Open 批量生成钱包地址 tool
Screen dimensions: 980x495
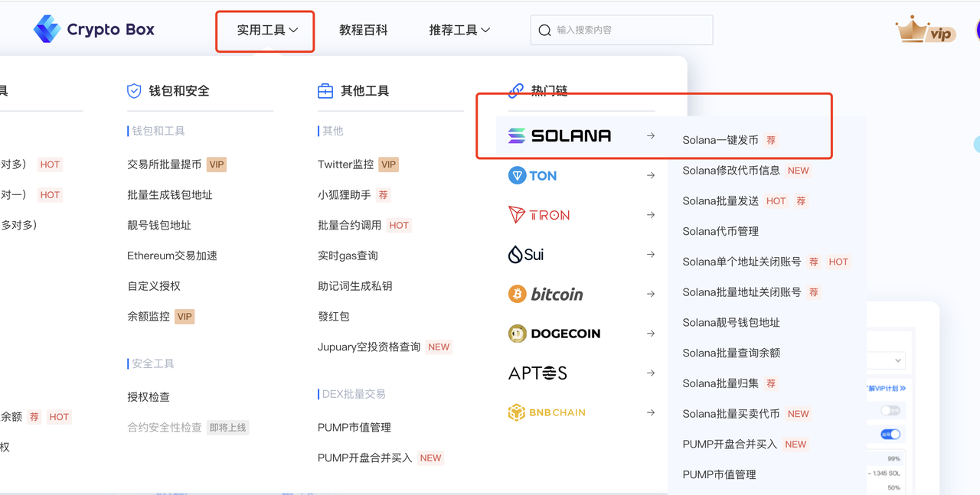(x=170, y=195)
